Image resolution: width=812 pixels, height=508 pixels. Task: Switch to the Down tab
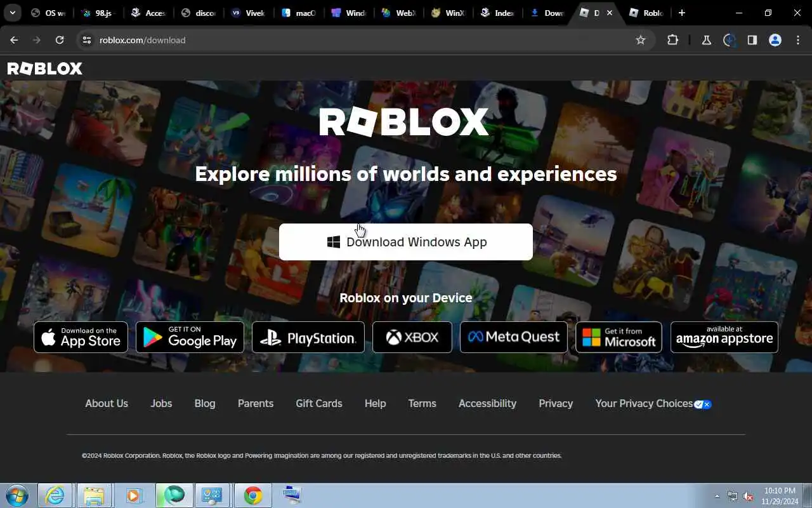point(547,13)
